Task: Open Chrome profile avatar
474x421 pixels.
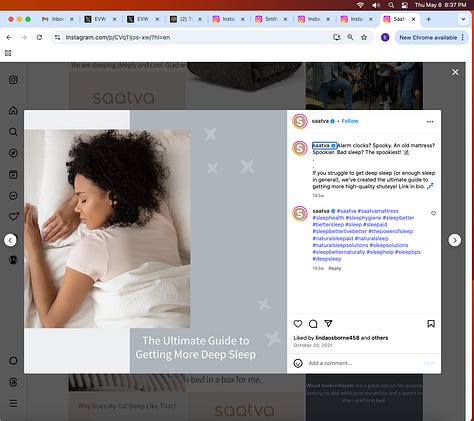Action: coord(385,37)
